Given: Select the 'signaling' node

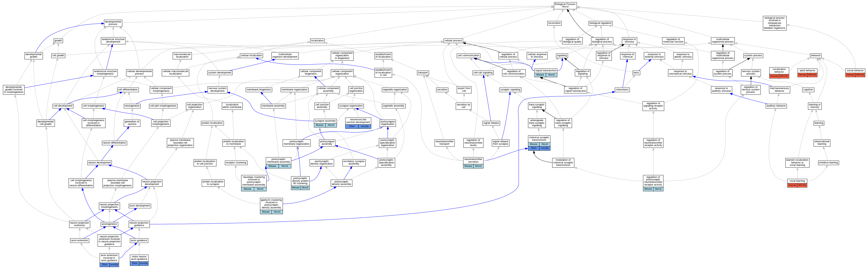Looking at the screenshot, I should coord(562,55).
